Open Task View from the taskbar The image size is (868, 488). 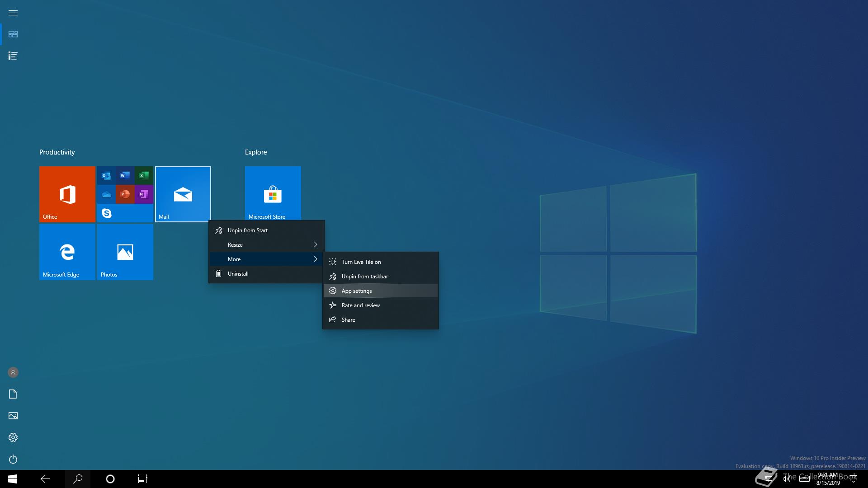143,479
